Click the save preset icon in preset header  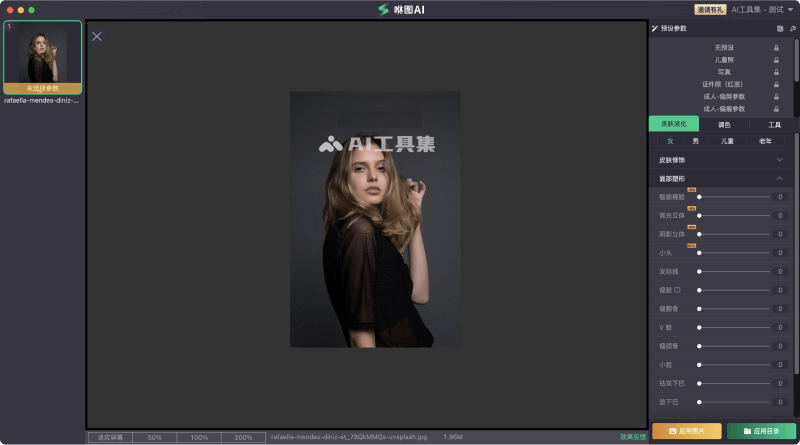(x=778, y=29)
